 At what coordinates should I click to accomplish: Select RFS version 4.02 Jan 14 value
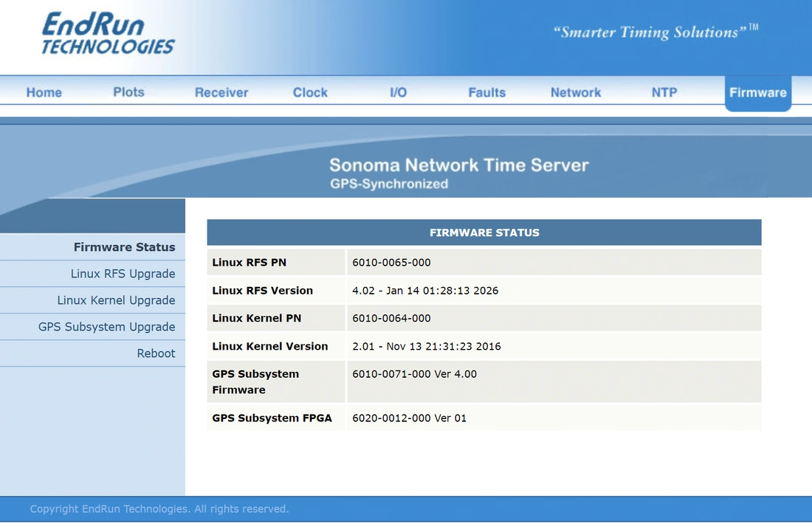[x=425, y=291]
